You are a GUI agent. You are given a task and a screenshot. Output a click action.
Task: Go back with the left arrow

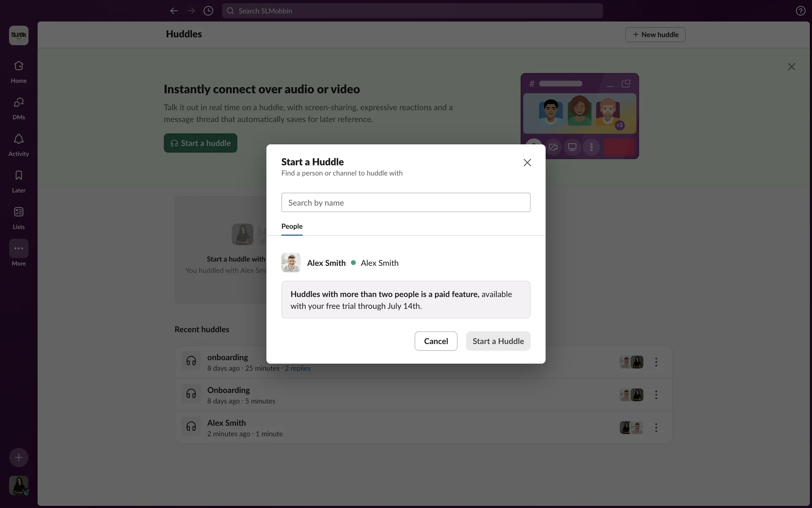(x=174, y=11)
